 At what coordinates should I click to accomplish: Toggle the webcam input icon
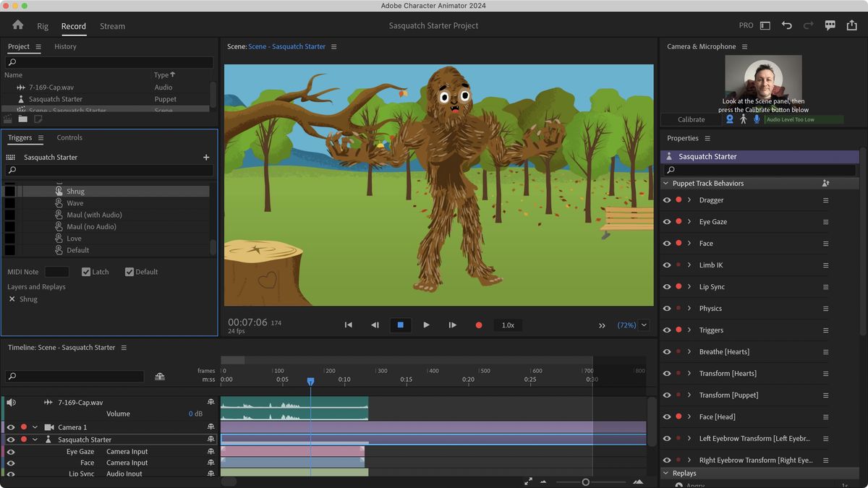[x=730, y=119]
